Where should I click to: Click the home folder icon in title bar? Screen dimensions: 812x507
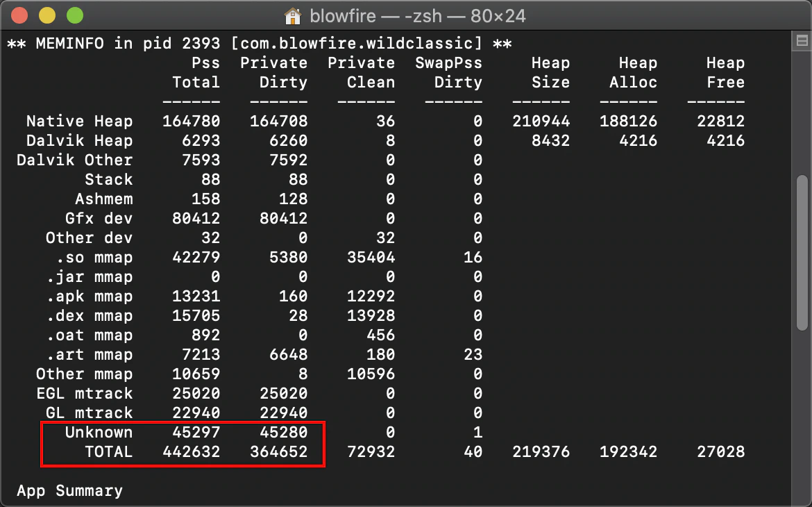[x=293, y=16]
